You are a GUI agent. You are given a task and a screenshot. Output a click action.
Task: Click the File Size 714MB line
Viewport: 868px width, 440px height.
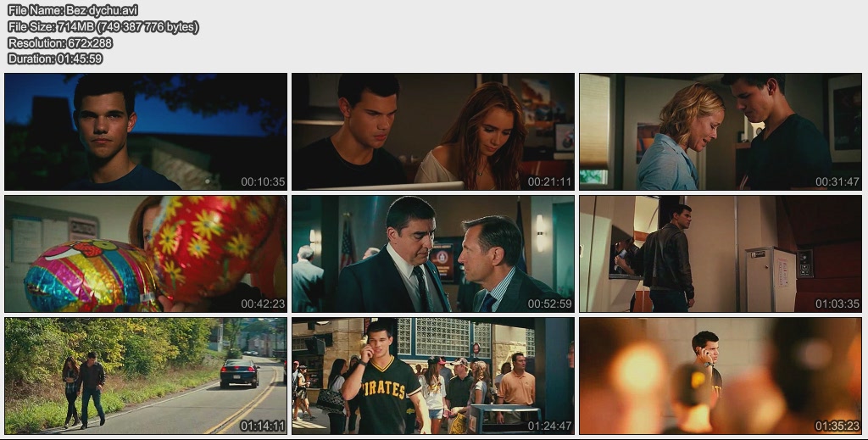coord(103,26)
